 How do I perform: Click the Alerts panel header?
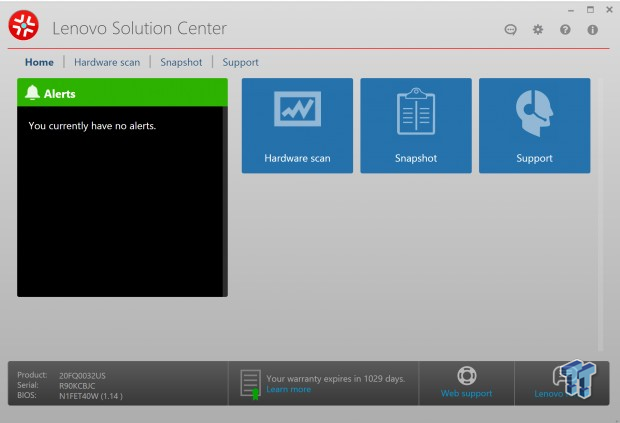122,93
